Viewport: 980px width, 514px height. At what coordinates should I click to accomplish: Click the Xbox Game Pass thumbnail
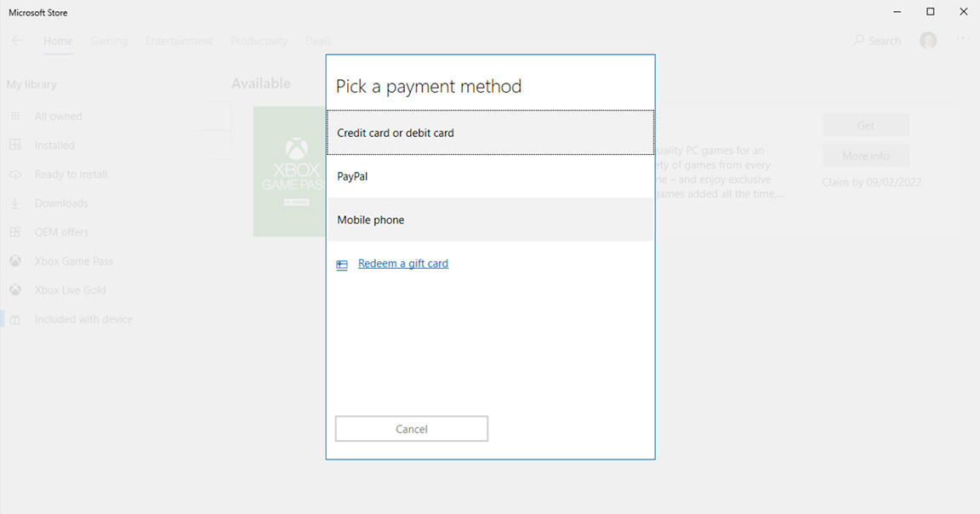coord(289,172)
